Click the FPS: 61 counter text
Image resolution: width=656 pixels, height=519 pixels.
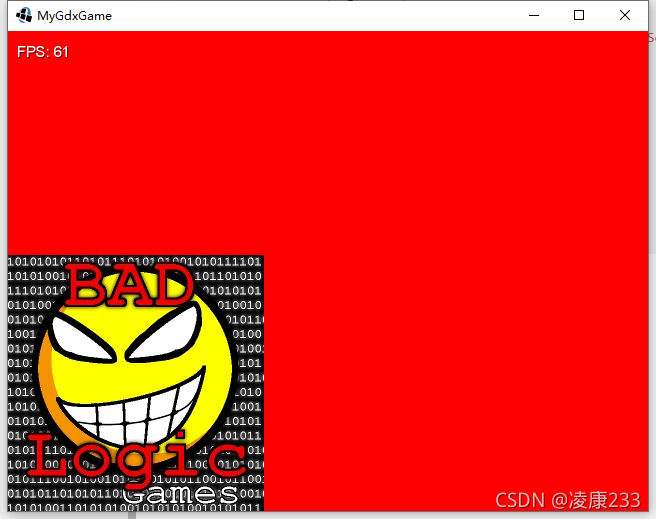tap(43, 52)
